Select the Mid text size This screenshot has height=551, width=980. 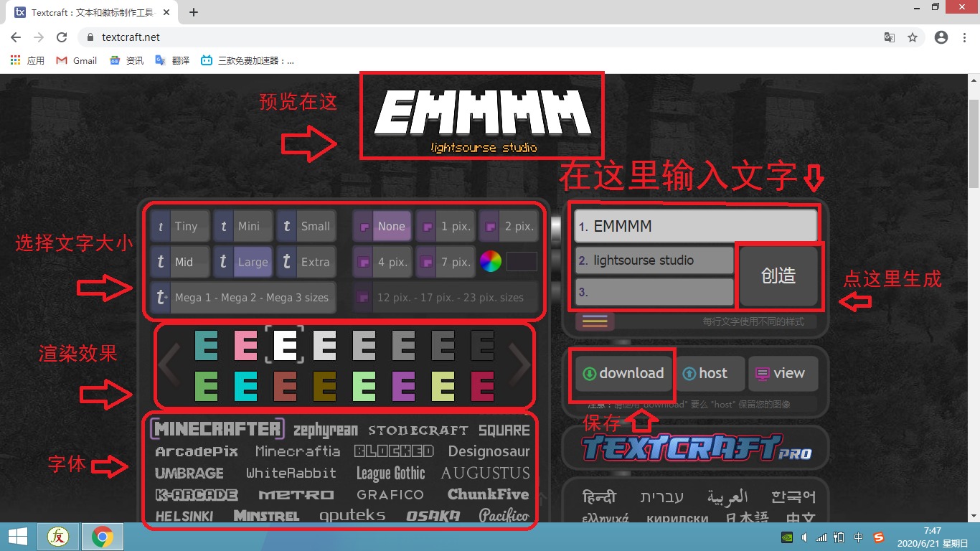(x=180, y=262)
